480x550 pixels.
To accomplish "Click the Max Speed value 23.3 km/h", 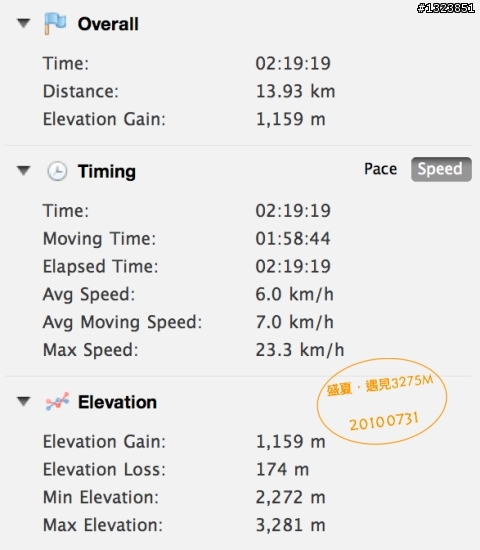I will [300, 350].
